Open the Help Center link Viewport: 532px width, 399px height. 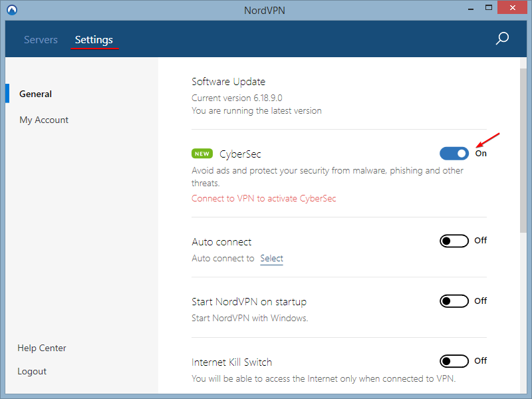(x=42, y=348)
